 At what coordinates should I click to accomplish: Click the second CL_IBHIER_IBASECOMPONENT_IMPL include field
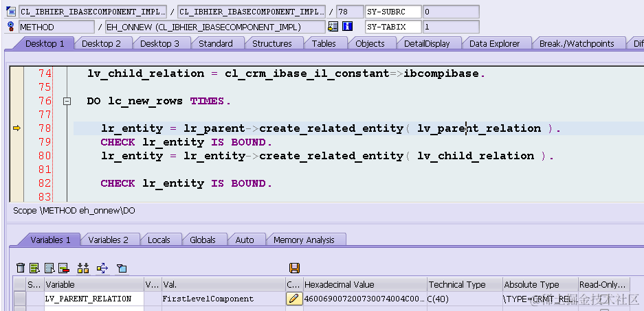[252, 12]
